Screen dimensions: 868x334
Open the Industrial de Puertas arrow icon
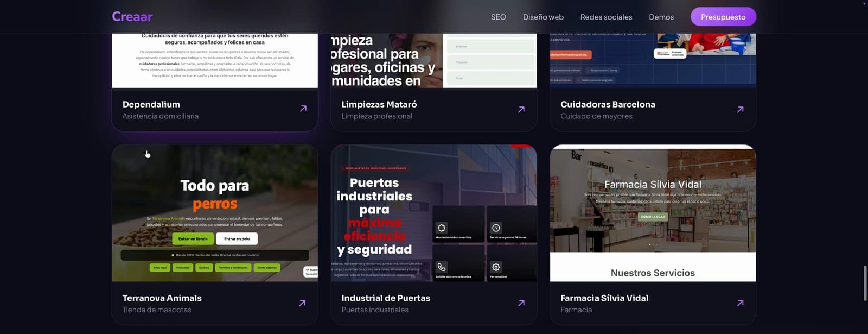point(521,303)
